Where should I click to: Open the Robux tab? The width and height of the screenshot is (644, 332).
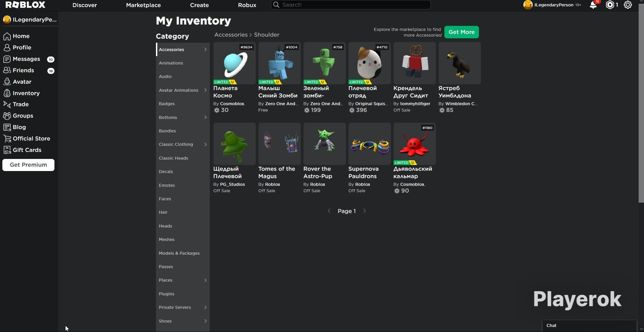click(247, 5)
